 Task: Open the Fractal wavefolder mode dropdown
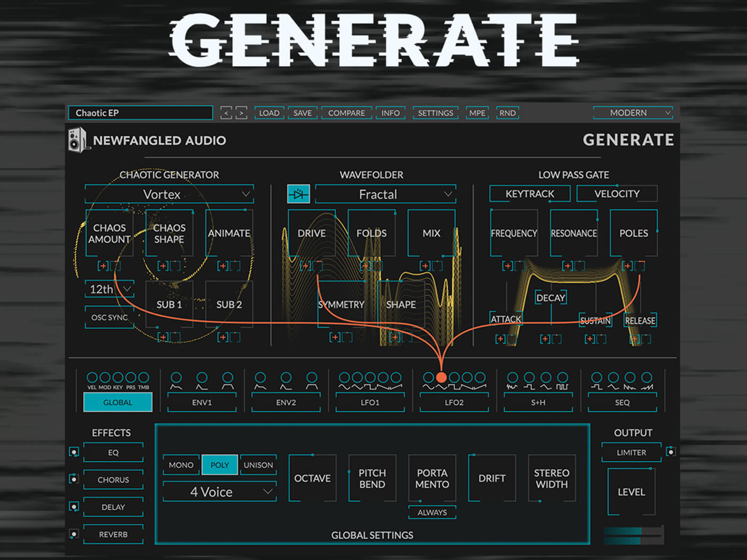point(384,194)
